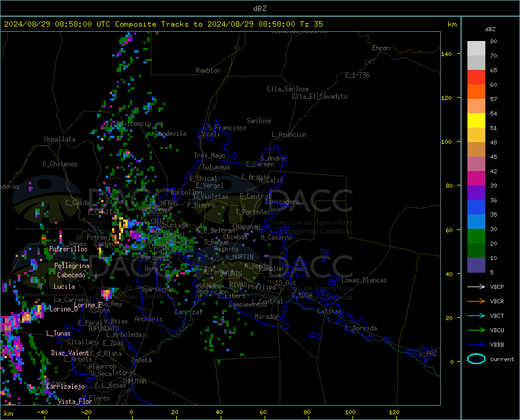The height and width of the screenshot is (420, 520).
Task: Click the cyan VBCT arrow in legend
Action: (x=476, y=315)
